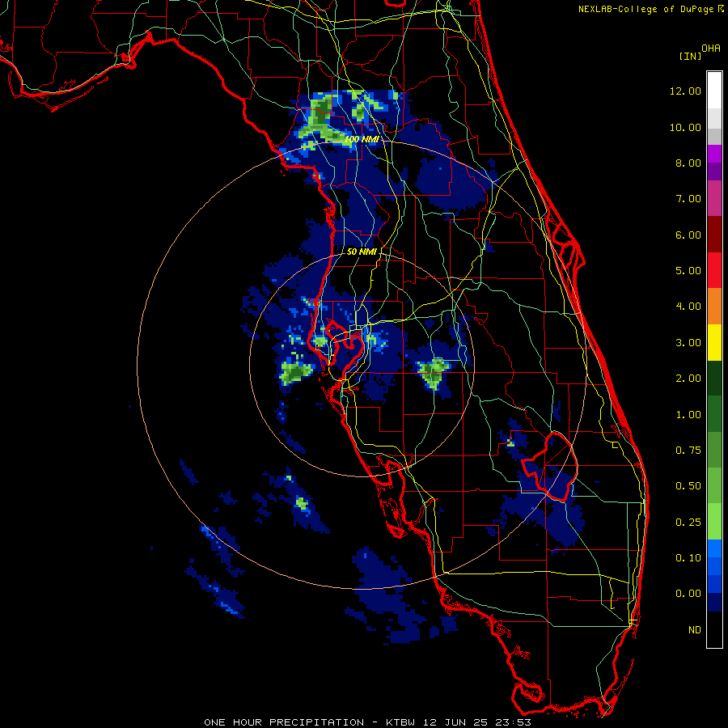This screenshot has width=728, height=728.
Task: Click the 50 NMI range ring label
Action: pos(362,252)
